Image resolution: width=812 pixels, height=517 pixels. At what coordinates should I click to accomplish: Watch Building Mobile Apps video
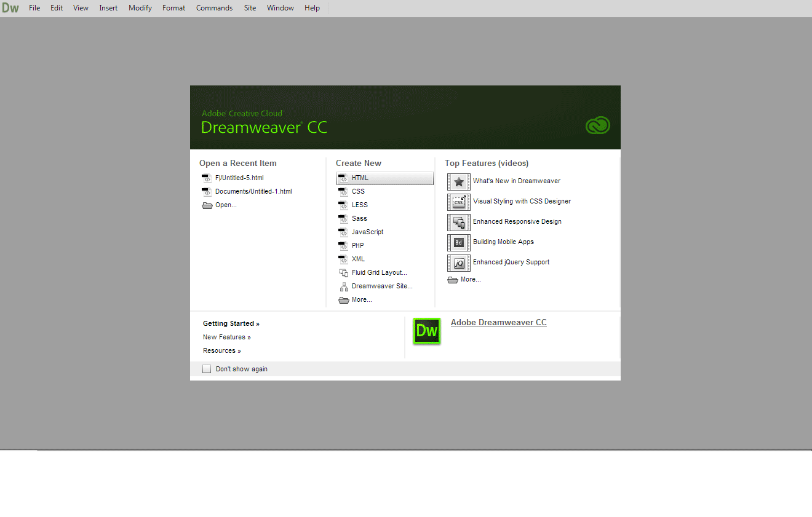tap(503, 242)
